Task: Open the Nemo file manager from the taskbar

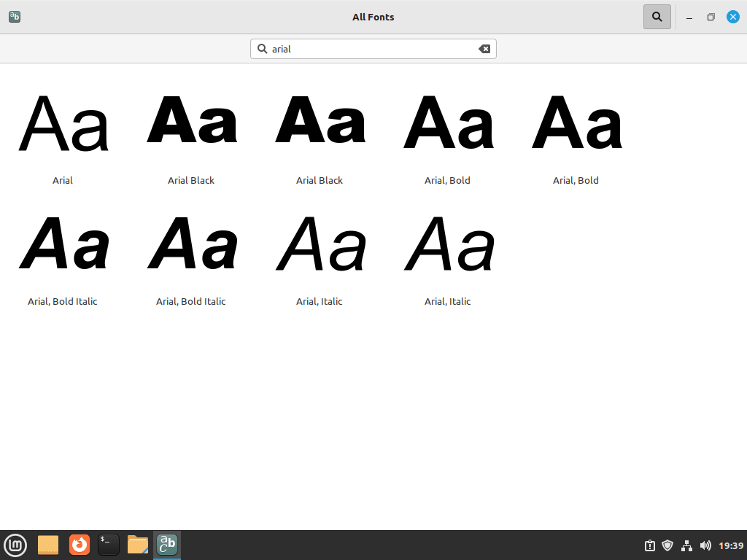Action: coord(137,544)
